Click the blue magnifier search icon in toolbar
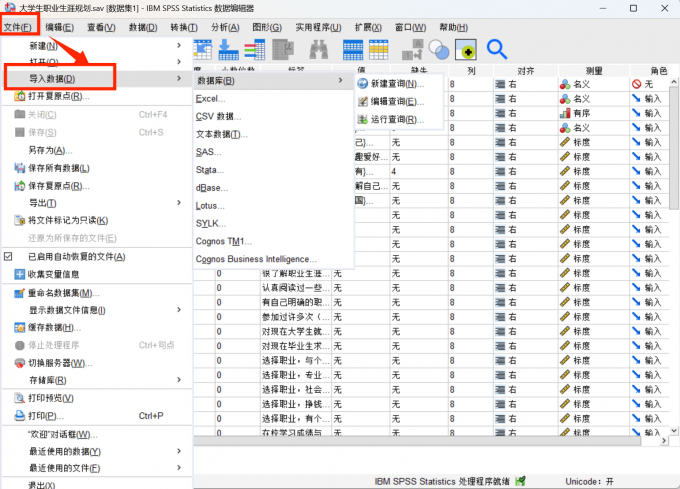680x489 pixels. (x=497, y=48)
